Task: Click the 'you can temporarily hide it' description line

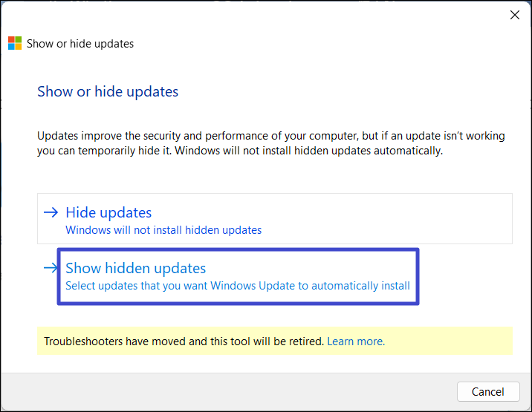Action: [239, 151]
